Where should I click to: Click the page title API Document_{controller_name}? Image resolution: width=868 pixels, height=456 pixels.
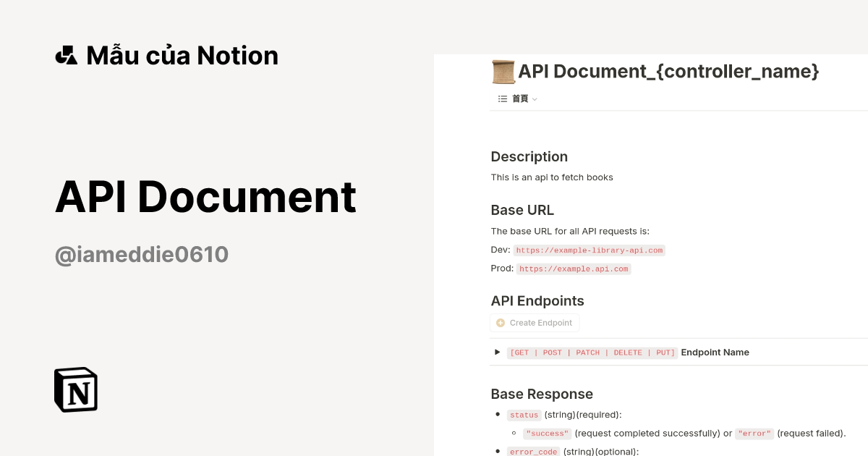pos(668,71)
